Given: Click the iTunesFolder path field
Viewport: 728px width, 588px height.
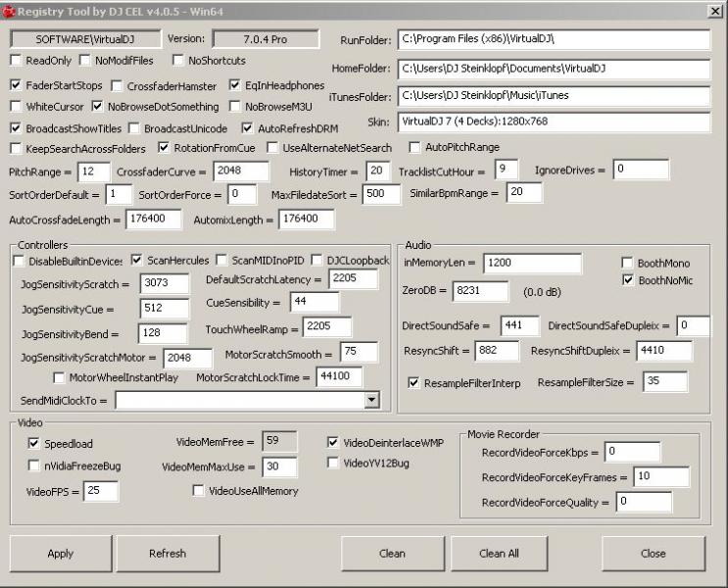Looking at the screenshot, I should (554, 96).
